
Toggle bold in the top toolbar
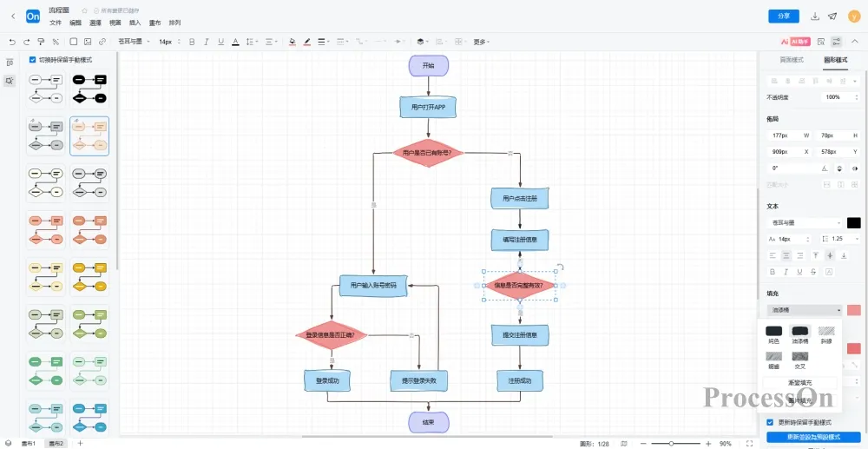pyautogui.click(x=190, y=41)
